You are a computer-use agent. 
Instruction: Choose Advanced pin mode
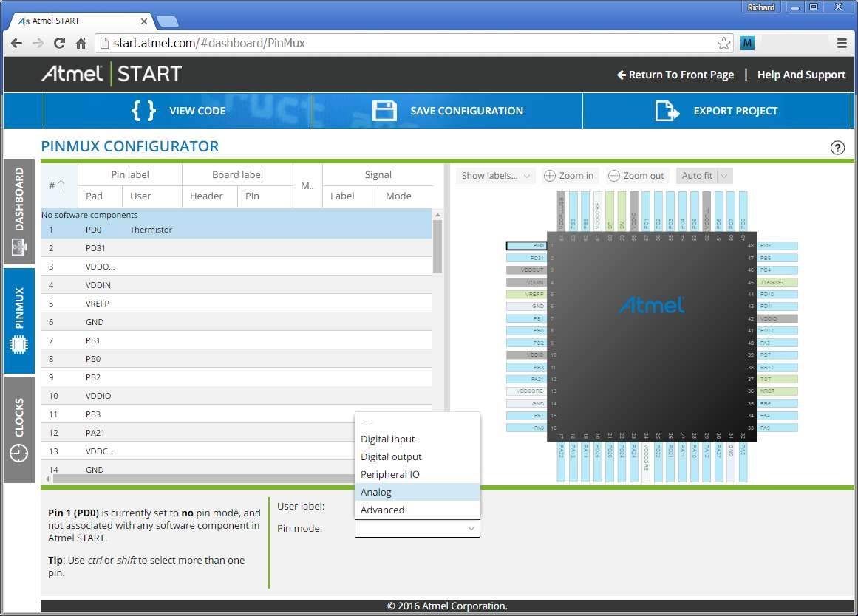(418, 510)
